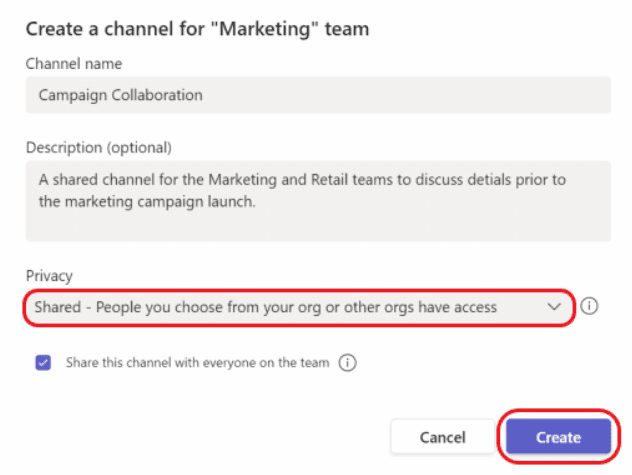632x475 pixels.
Task: Place cursor in the Description text area
Action: tap(318, 201)
